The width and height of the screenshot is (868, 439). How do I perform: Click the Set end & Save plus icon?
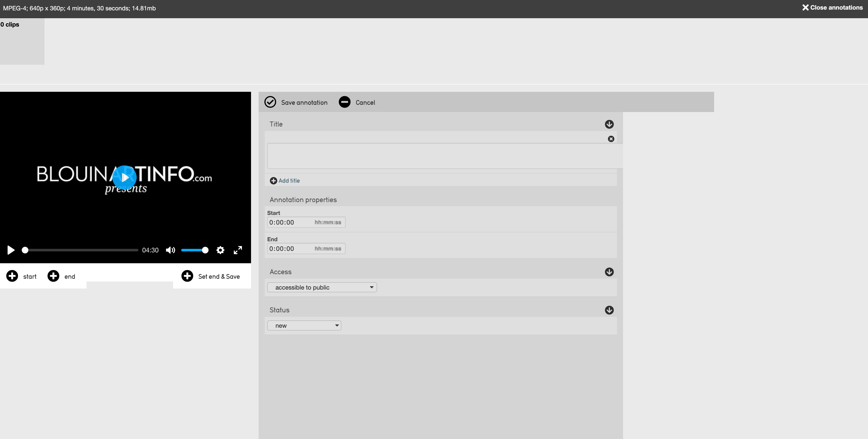(x=187, y=276)
